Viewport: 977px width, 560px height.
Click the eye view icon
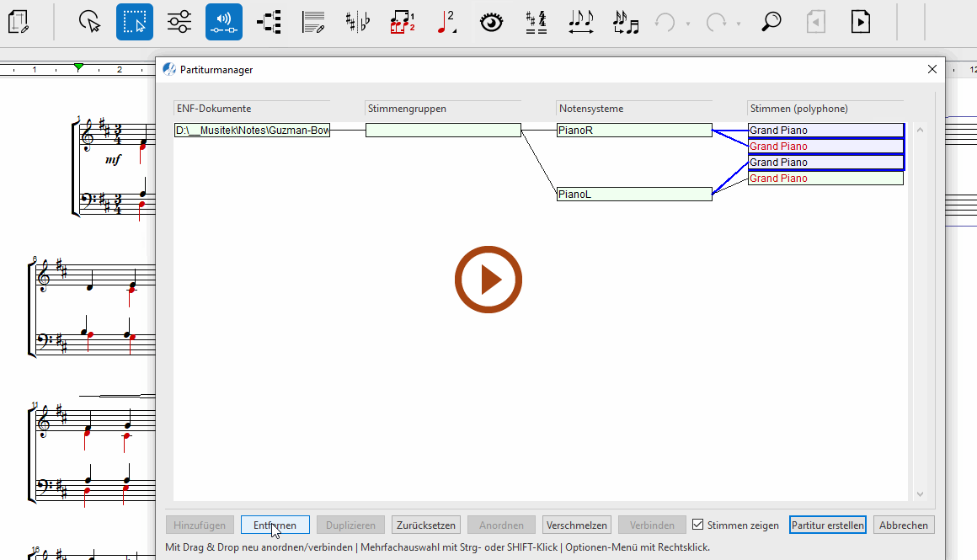tap(491, 22)
